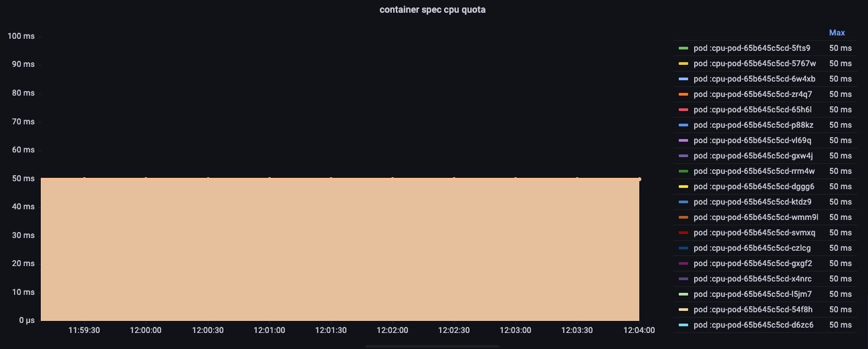
Task: Isolate legend entry cpu-pod-65b645c5cd-wmm9l
Action: coord(756,217)
